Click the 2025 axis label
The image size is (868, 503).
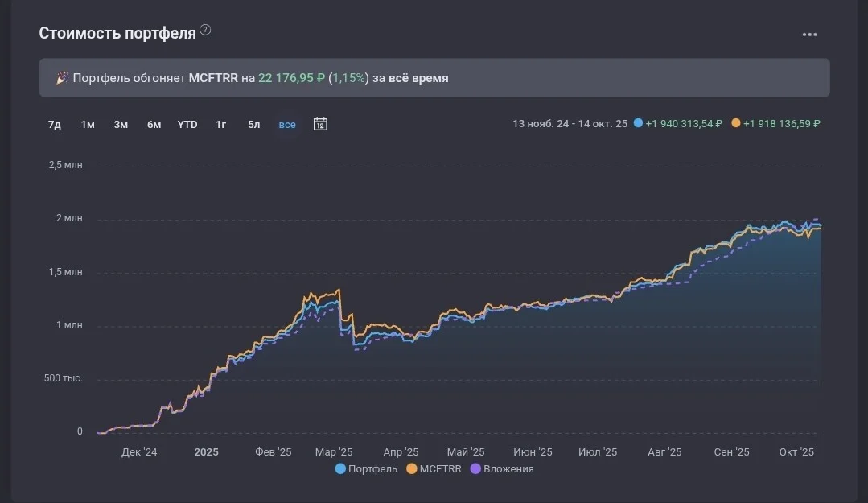point(206,452)
